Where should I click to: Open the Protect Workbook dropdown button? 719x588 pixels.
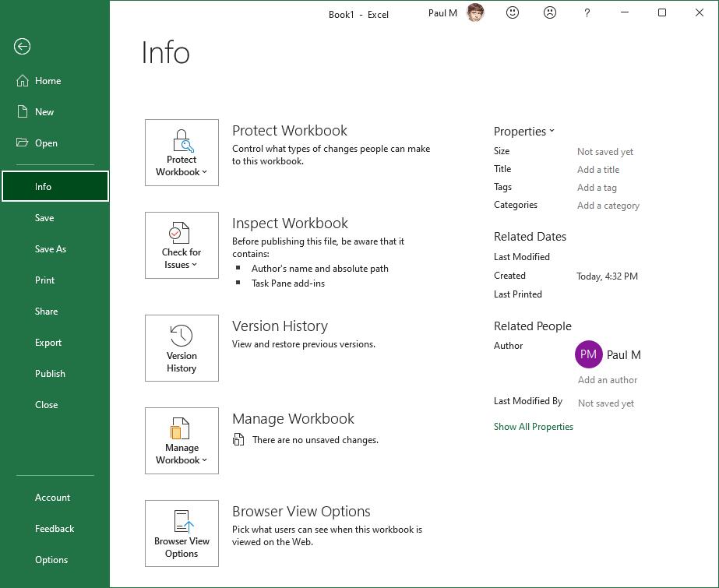pos(182,153)
